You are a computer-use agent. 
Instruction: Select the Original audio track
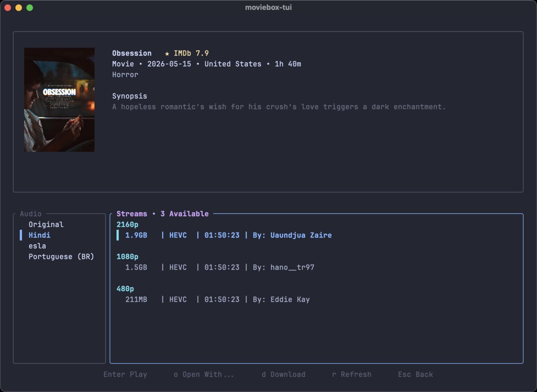[x=46, y=224]
